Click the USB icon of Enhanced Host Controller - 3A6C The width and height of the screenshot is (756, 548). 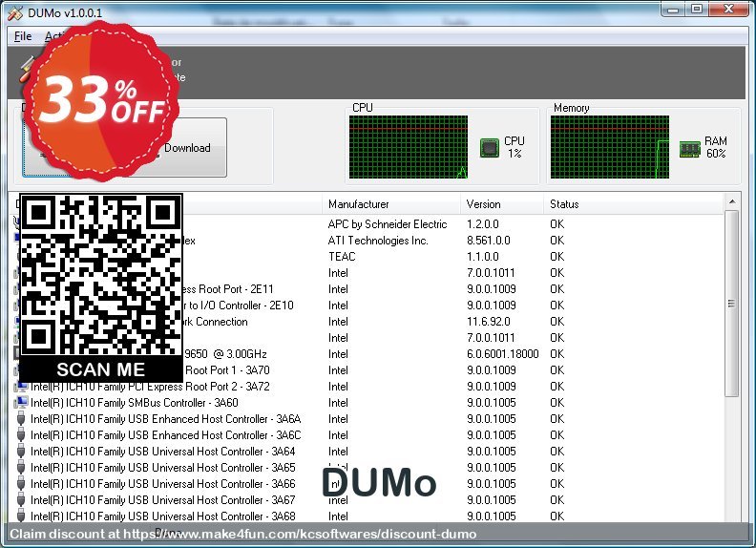point(21,435)
